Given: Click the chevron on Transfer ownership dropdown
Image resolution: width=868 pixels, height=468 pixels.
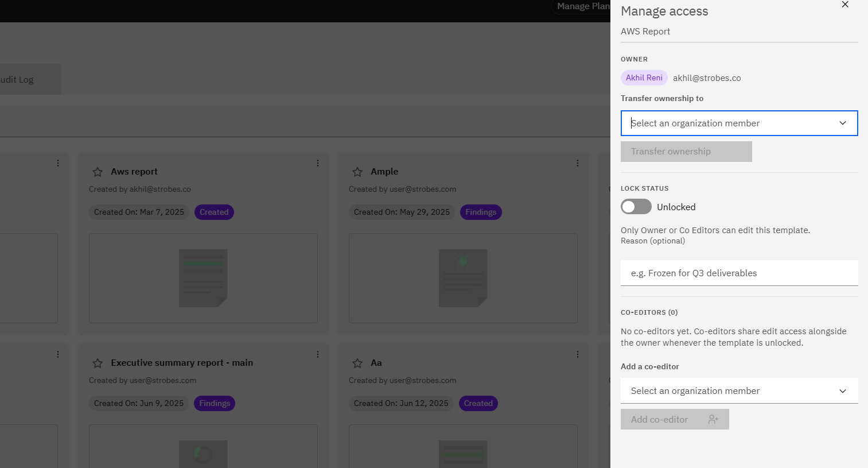Looking at the screenshot, I should [x=843, y=123].
